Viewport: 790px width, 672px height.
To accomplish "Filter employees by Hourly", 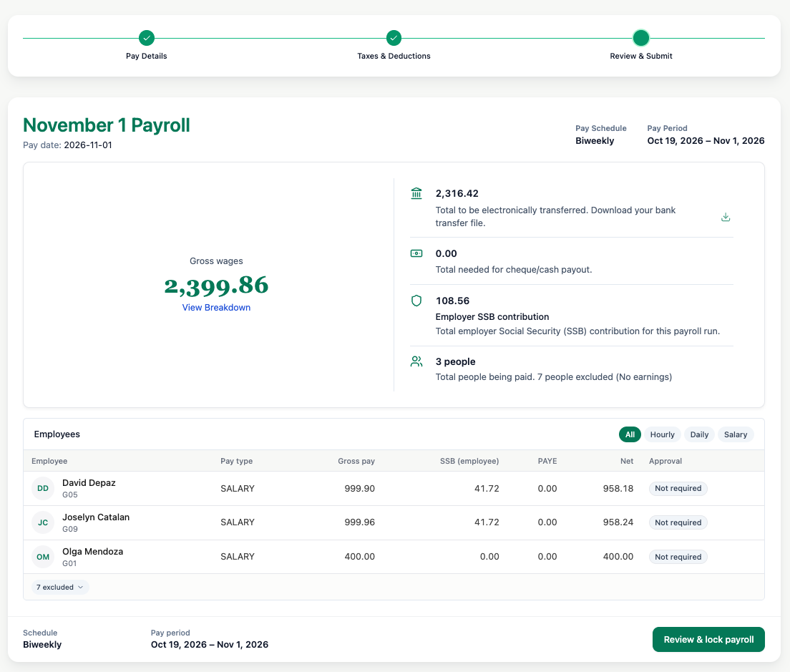I will (x=662, y=434).
